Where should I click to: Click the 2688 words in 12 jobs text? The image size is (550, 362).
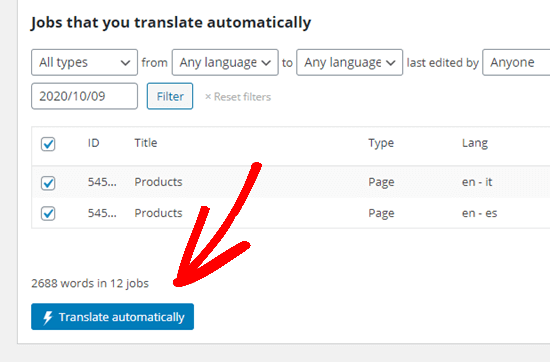pos(90,283)
